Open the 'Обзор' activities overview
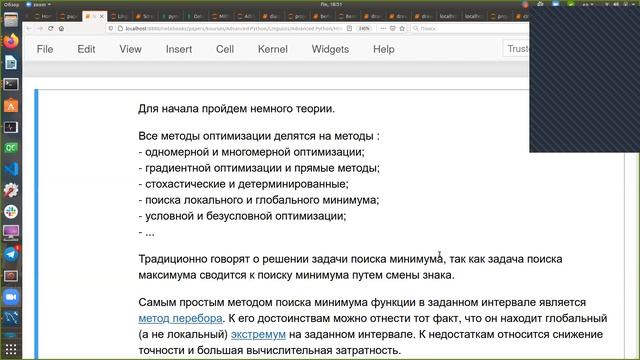 (x=11, y=4)
